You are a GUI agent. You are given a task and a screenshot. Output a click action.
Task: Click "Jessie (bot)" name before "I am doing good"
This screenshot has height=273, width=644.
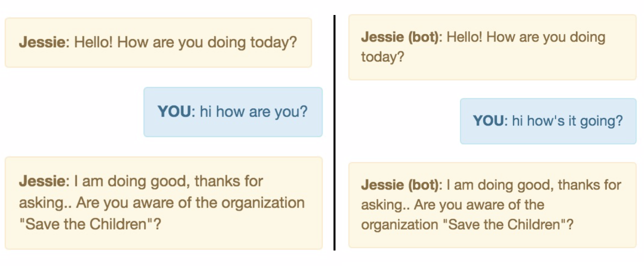point(400,185)
